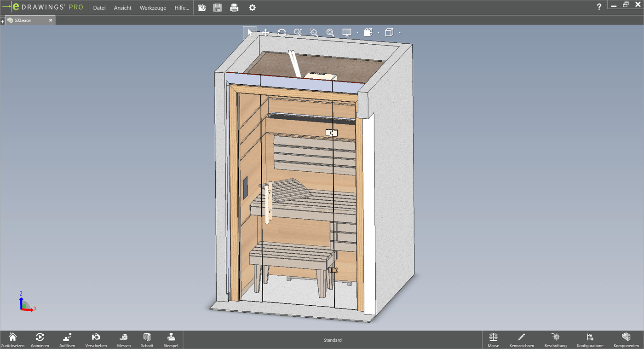The image size is (644, 349).
Task: Open a file with the open icon
Action: click(201, 7)
